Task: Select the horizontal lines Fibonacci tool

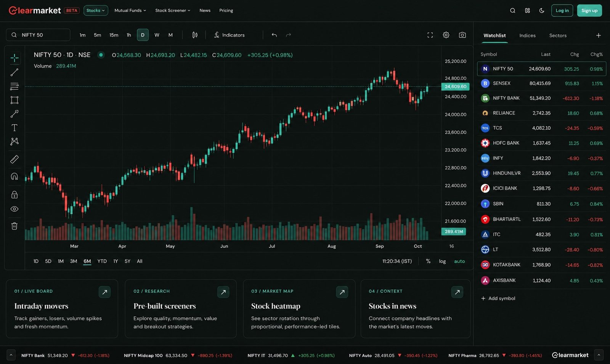Action: [14, 86]
